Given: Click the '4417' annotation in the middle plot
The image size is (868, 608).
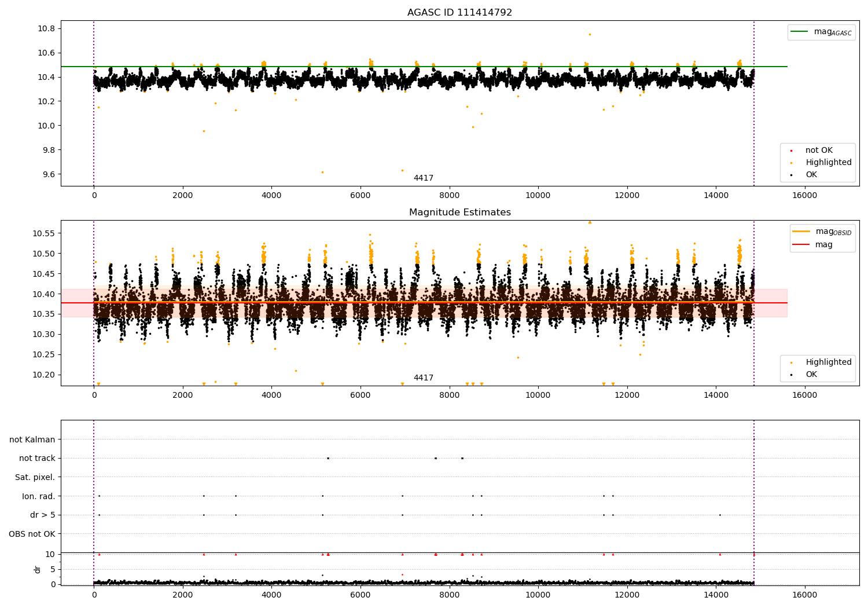Looking at the screenshot, I should tap(423, 378).
